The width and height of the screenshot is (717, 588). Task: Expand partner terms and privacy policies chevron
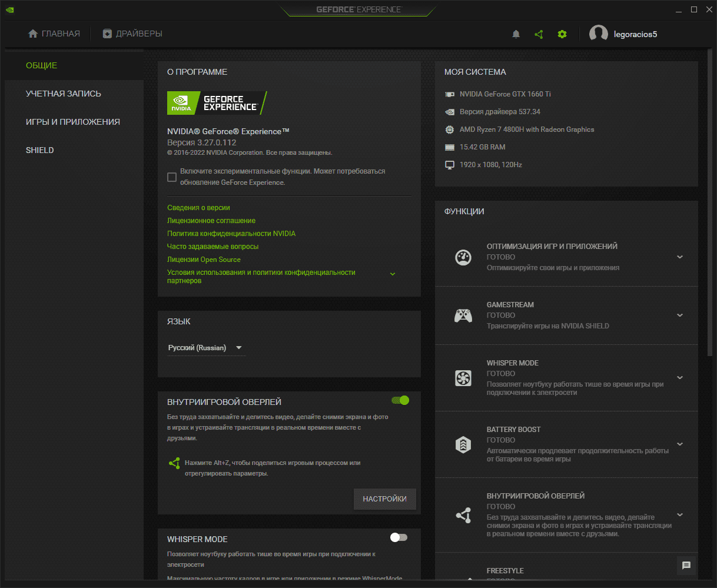[393, 274]
